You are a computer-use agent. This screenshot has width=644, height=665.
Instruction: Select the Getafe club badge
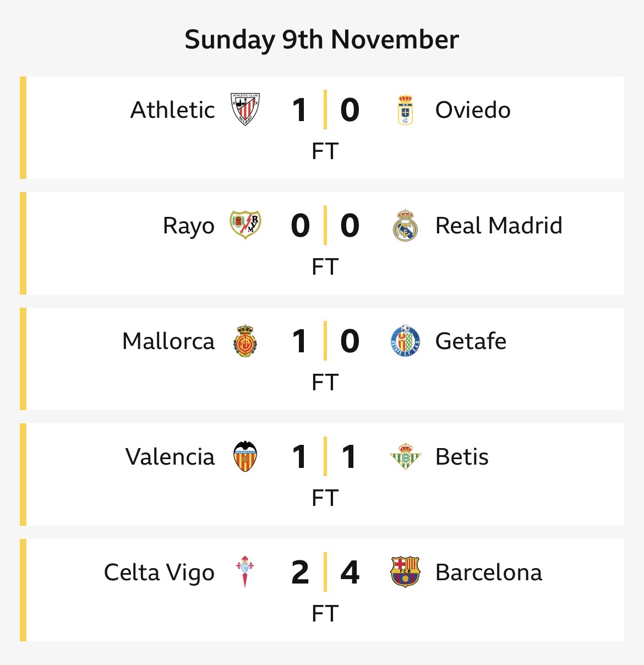coord(405,341)
